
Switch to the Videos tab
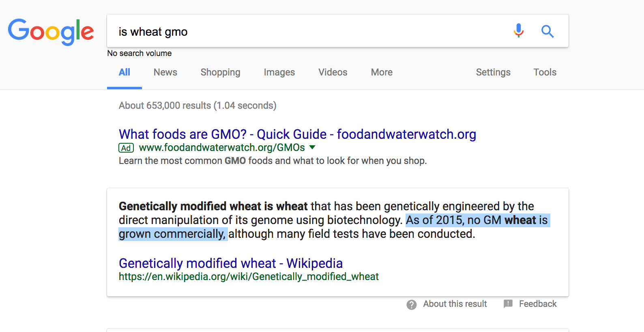[333, 72]
